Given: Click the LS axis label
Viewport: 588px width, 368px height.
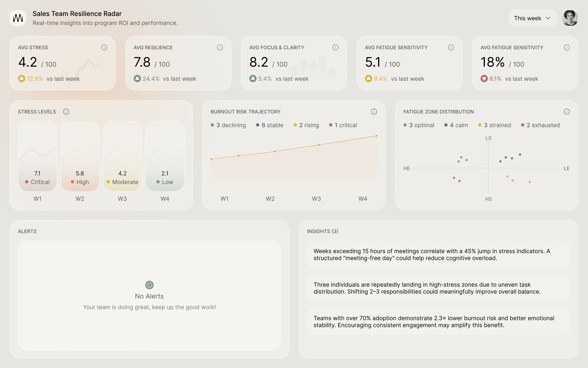Looking at the screenshot, I should pyautogui.click(x=488, y=138).
